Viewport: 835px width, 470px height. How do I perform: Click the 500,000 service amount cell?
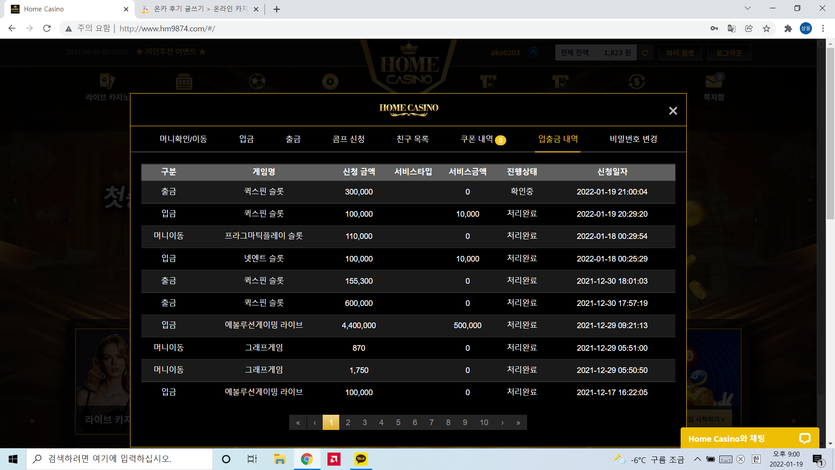pyautogui.click(x=467, y=325)
